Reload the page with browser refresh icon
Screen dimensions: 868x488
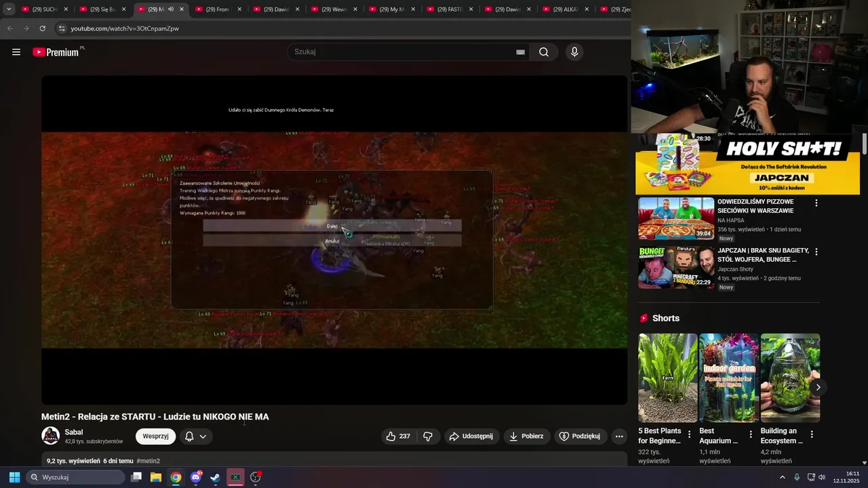[x=42, y=28]
